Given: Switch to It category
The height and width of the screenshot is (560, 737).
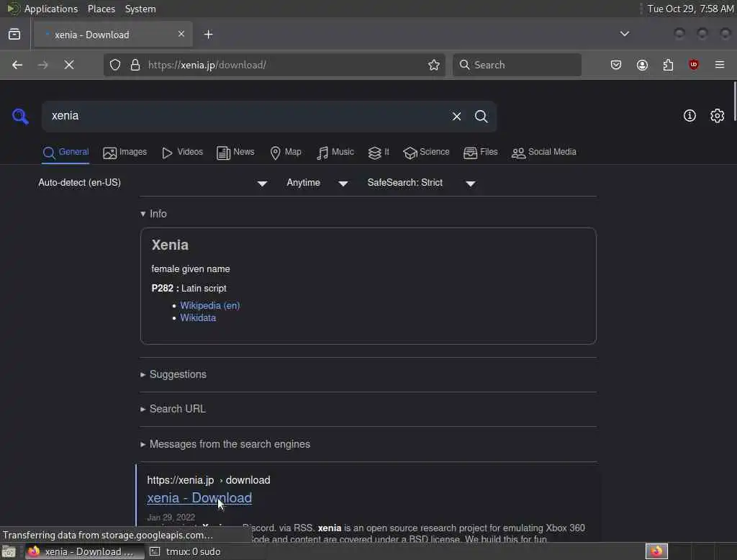Looking at the screenshot, I should [379, 153].
